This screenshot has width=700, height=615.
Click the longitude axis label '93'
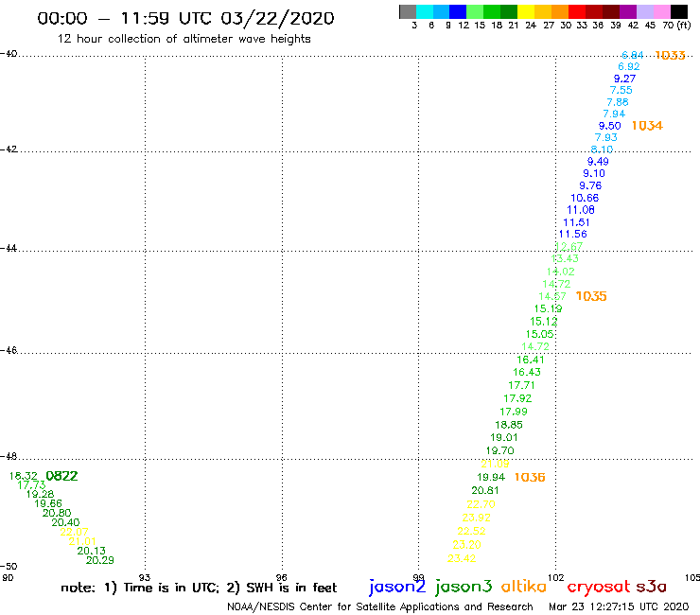(145, 577)
